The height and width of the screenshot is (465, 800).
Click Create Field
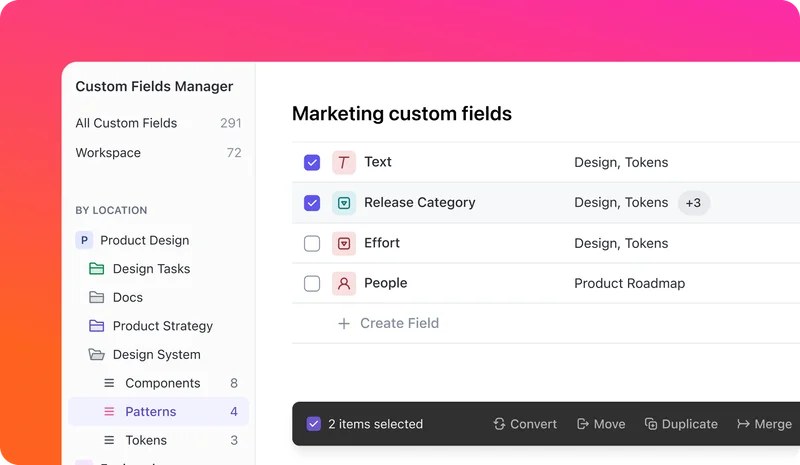[x=398, y=323]
